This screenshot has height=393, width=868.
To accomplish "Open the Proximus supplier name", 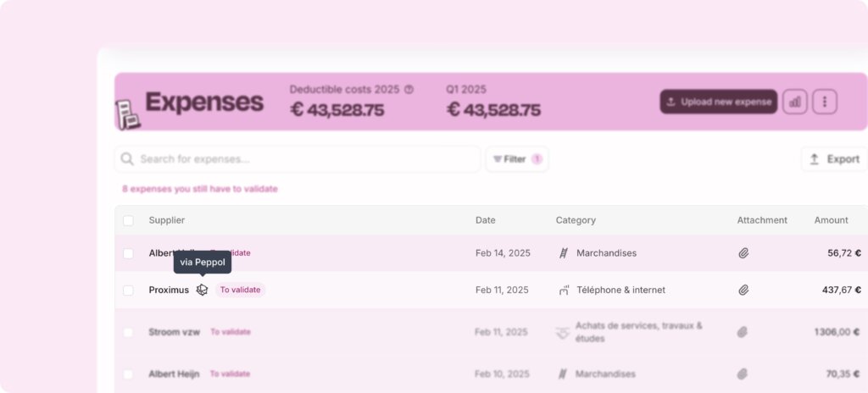I will [x=169, y=290].
